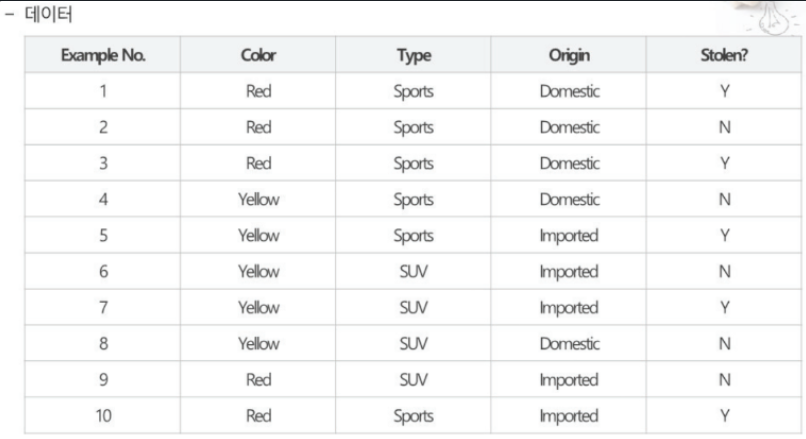
Task: Select 'Imported' in example 10 row
Action: tap(567, 416)
